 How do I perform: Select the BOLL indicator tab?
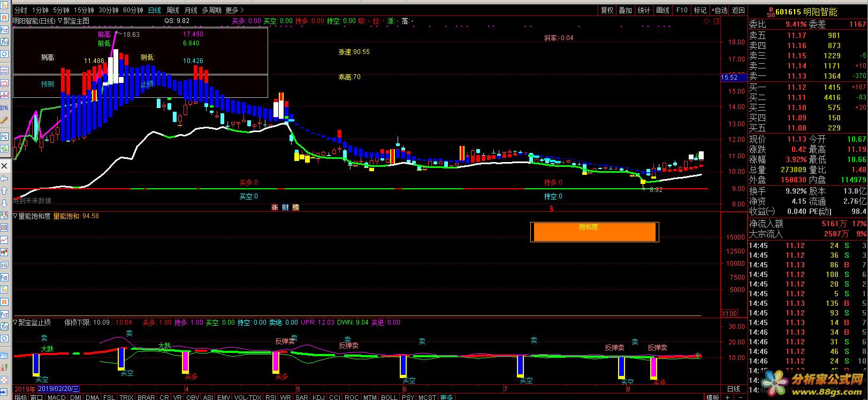pos(389,397)
